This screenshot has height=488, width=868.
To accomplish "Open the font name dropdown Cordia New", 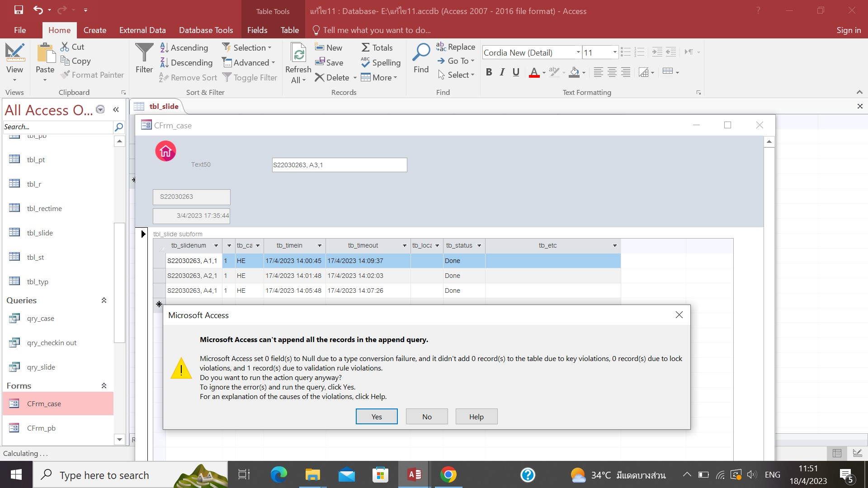I will click(578, 52).
